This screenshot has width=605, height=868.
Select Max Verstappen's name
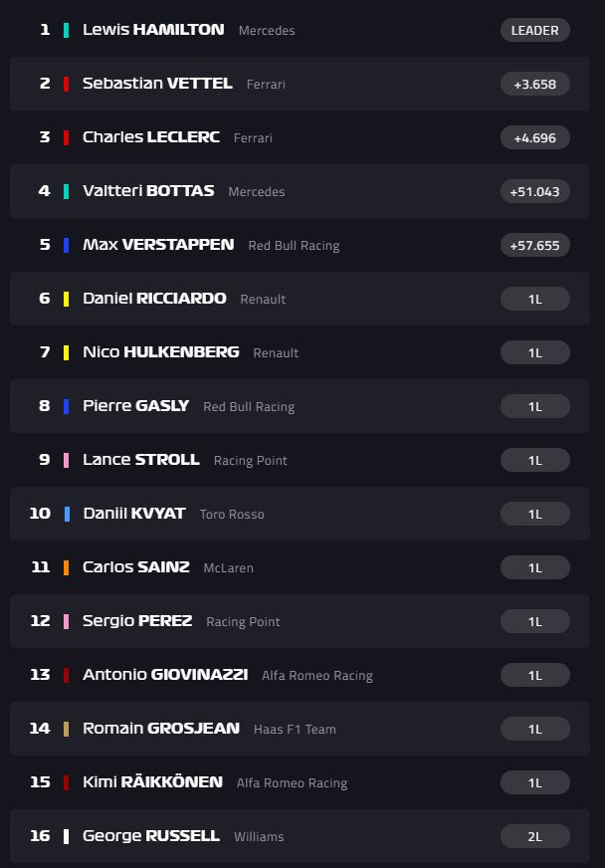[158, 245]
